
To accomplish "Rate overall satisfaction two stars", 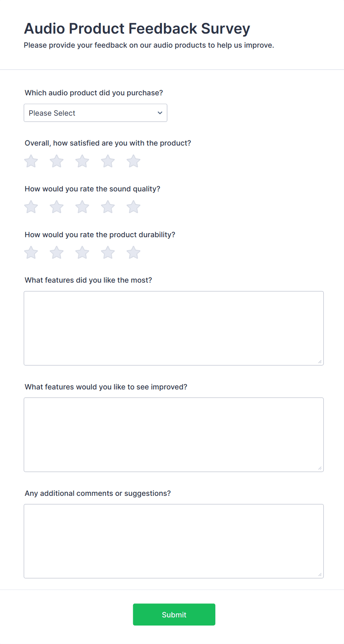I will click(x=56, y=161).
